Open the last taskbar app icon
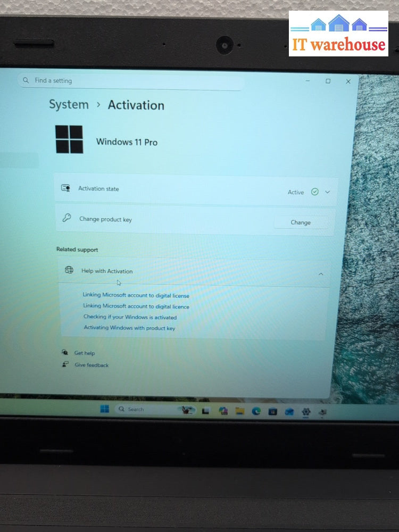The height and width of the screenshot is (532, 399). point(322,412)
